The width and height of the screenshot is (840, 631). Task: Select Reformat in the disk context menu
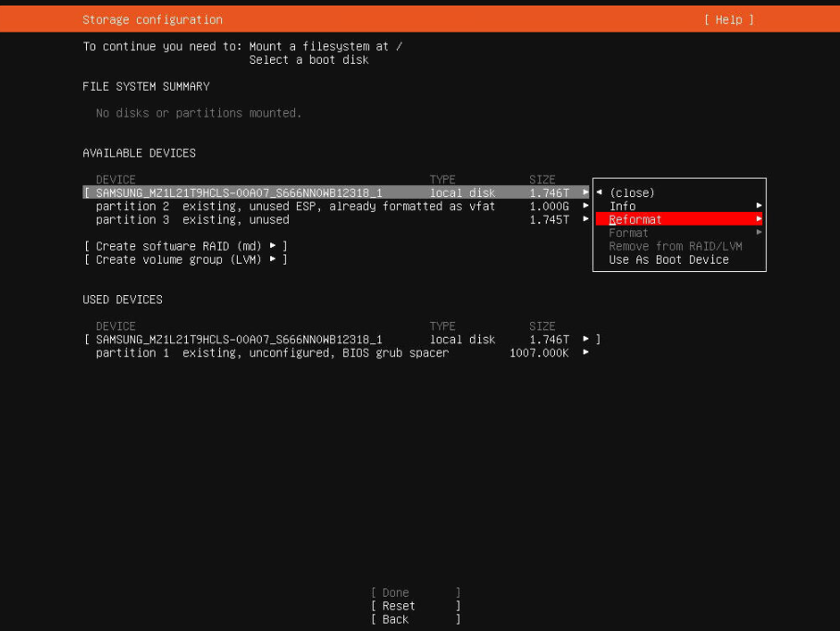point(636,219)
